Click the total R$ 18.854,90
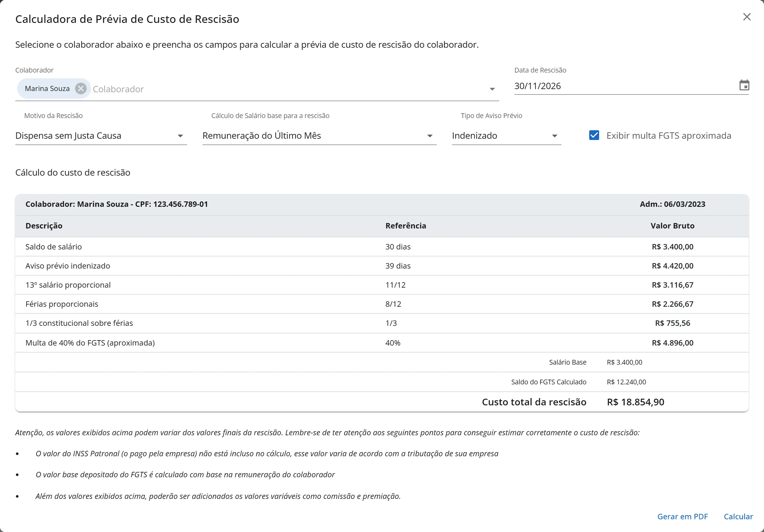The height and width of the screenshot is (532, 764). [636, 402]
